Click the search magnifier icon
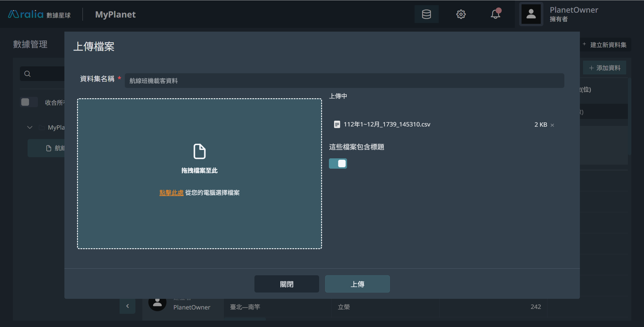Screen dimensions: 644x327 27,74
